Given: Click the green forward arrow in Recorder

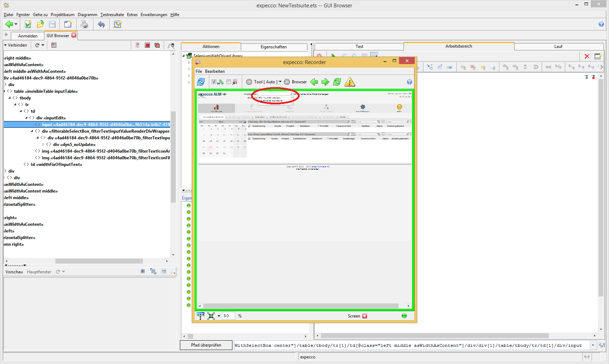Looking at the screenshot, I should coord(325,82).
